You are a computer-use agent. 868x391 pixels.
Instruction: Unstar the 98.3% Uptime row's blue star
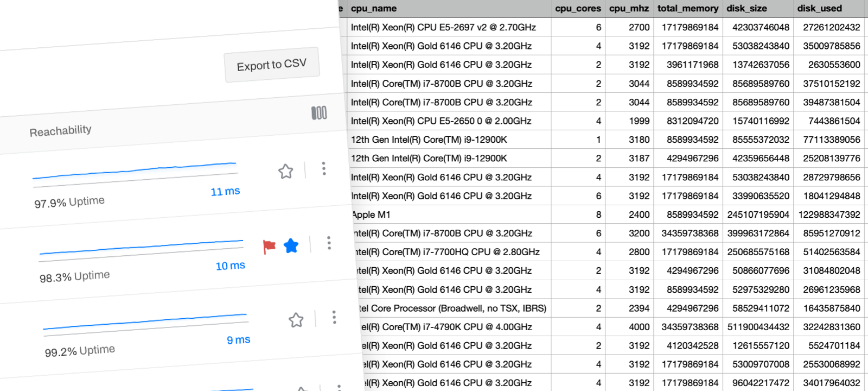[x=291, y=245]
